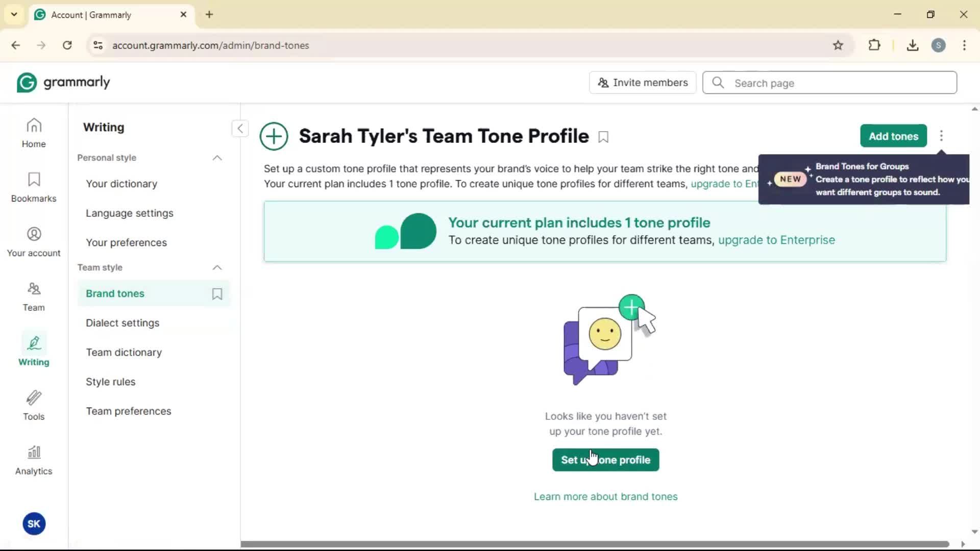Open the Team section icon
This screenshot has height=551, width=980.
tap(34, 296)
